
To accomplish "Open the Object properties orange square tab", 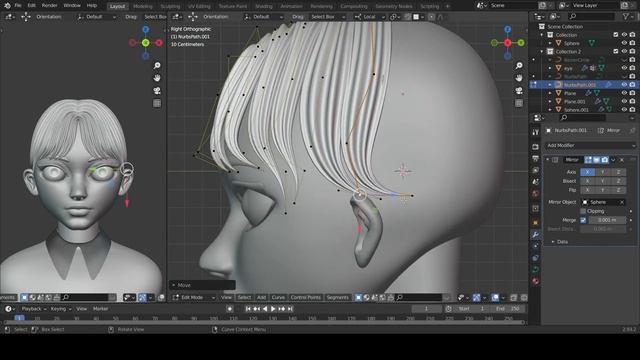I will tap(536, 222).
